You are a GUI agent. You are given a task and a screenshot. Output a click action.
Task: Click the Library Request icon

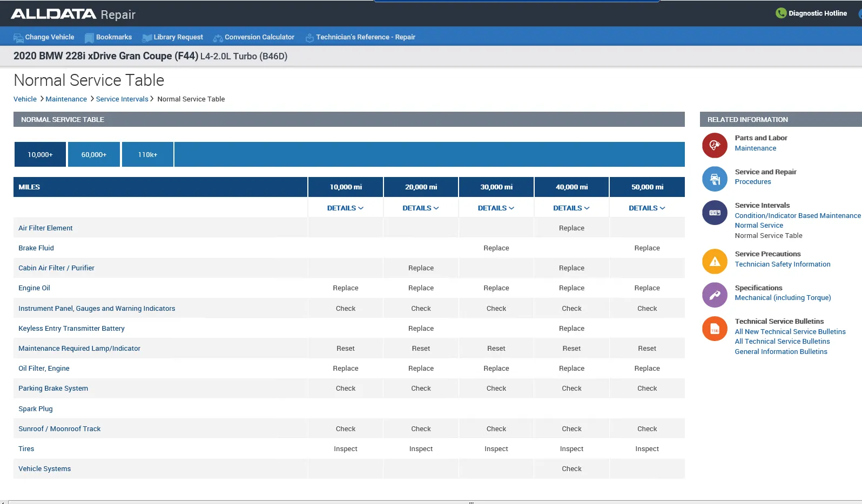(147, 38)
